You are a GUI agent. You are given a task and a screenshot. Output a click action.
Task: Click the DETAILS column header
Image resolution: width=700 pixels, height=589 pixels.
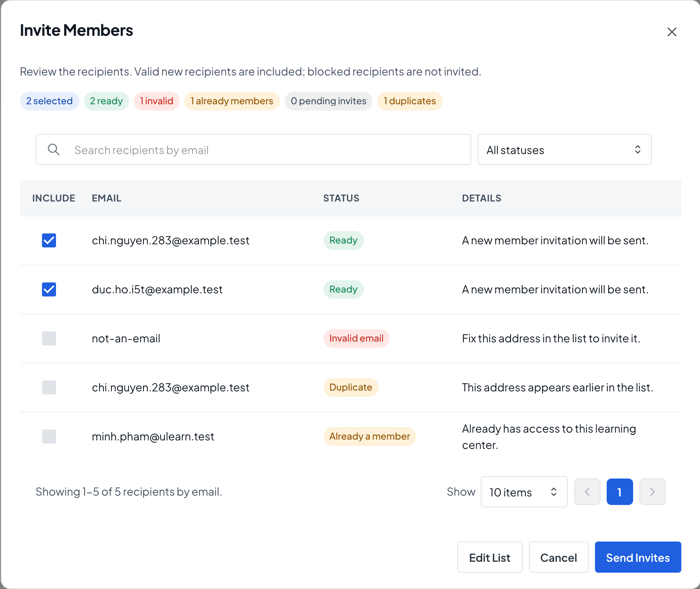pyautogui.click(x=481, y=198)
